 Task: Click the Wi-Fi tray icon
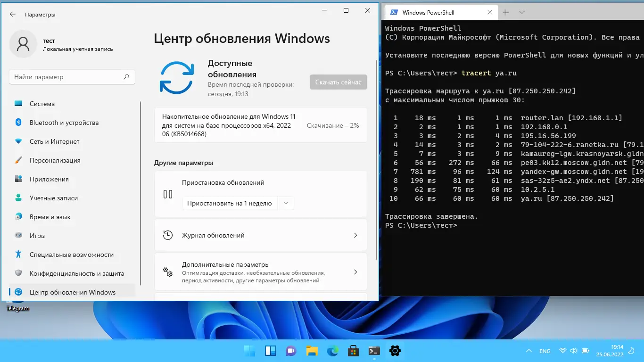562,351
